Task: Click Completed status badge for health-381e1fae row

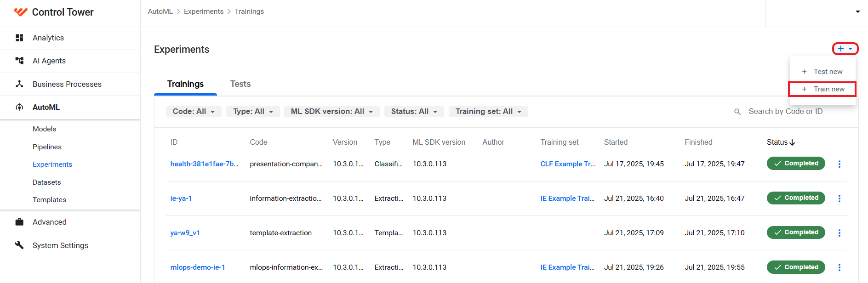Action: point(796,164)
